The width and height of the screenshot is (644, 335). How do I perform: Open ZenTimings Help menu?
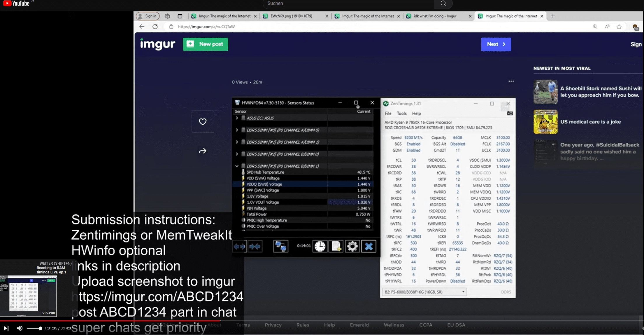416,114
